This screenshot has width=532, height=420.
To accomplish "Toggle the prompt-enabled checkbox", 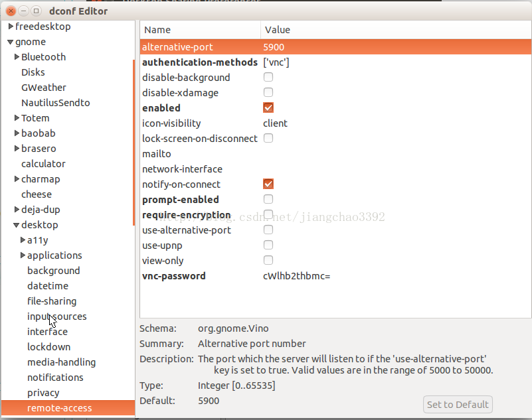I will (268, 199).
